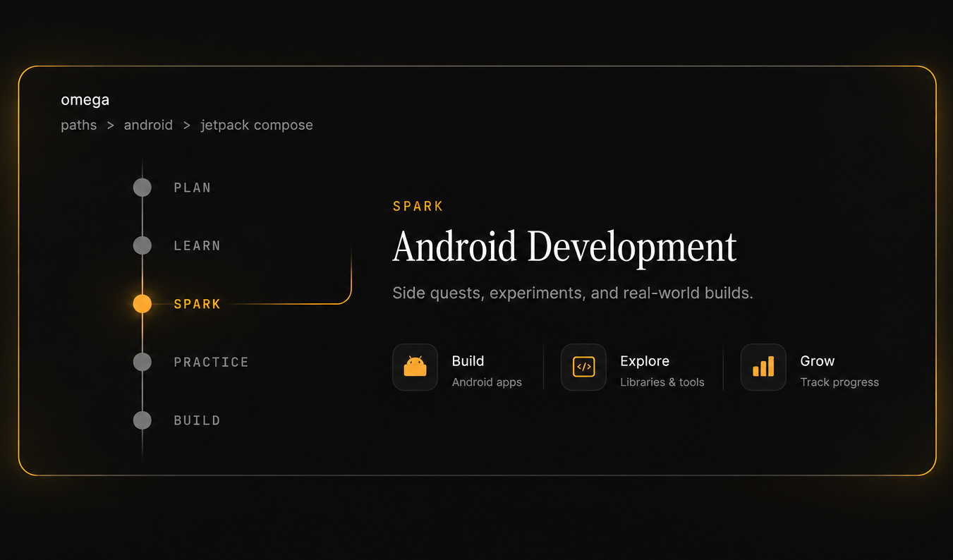Open the Explore code brackets icon
The height and width of the screenshot is (560, 953).
pos(583,367)
